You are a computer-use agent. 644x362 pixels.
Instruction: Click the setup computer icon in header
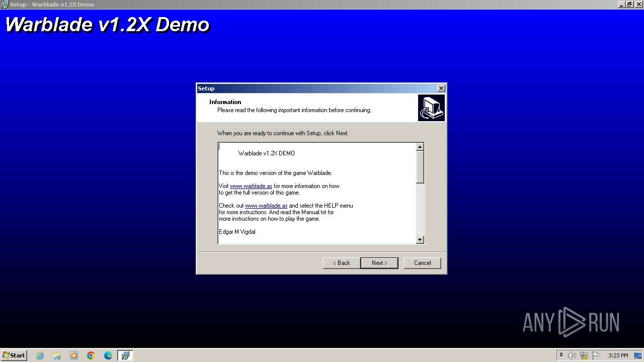tap(431, 108)
